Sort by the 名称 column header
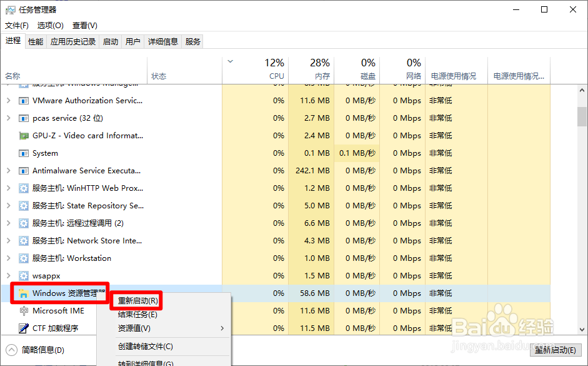Image resolution: width=588 pixels, height=366 pixels. pyautogui.click(x=74, y=71)
